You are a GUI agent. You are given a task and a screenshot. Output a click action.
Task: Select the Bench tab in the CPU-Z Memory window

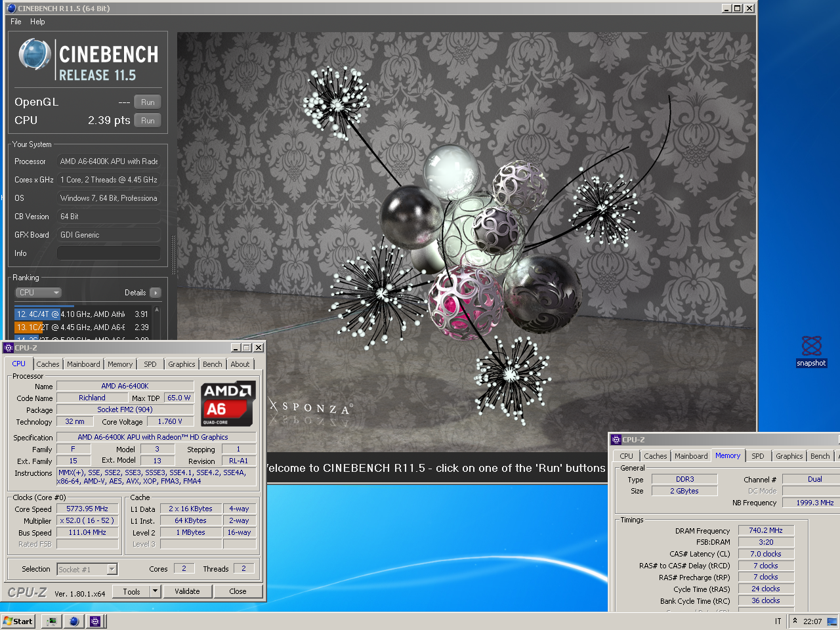820,456
